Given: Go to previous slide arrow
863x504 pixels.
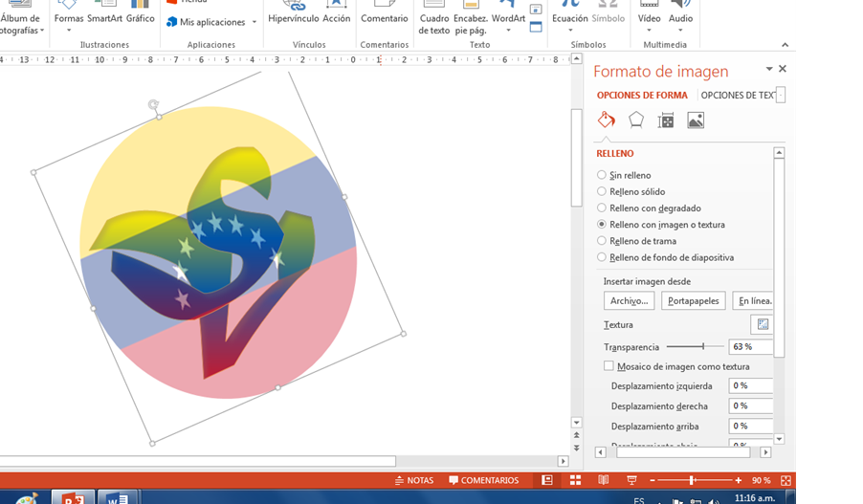Looking at the screenshot, I should pos(576,435).
